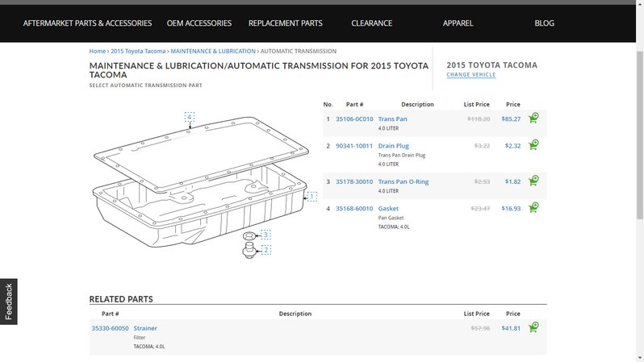This screenshot has width=644, height=362.
Task: Open part number 35178-30010
Action: pyautogui.click(x=354, y=181)
